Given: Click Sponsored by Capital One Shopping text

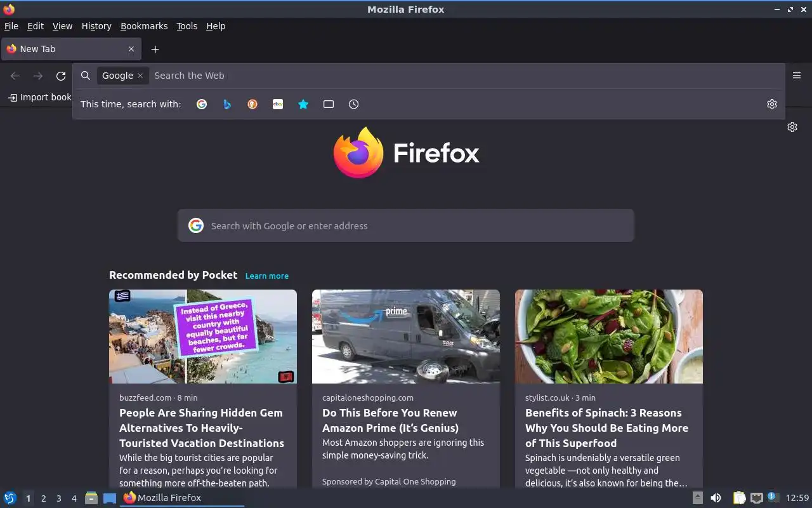Looking at the screenshot, I should [x=389, y=481].
